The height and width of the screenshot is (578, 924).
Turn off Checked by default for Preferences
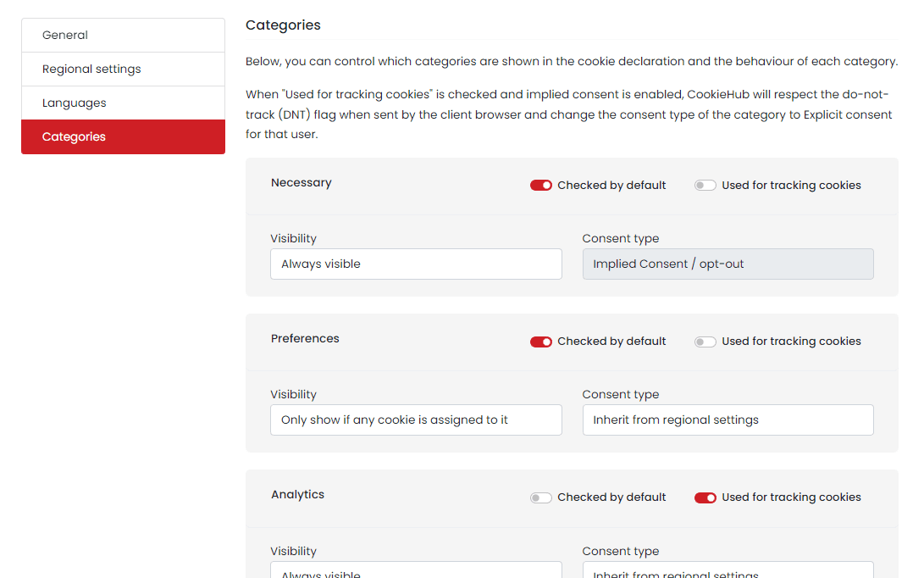coord(540,342)
